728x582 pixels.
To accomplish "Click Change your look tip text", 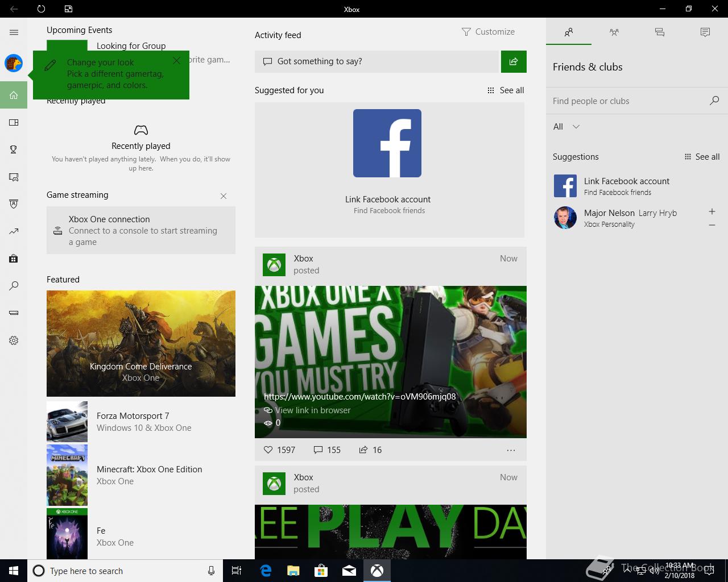I will [x=115, y=74].
